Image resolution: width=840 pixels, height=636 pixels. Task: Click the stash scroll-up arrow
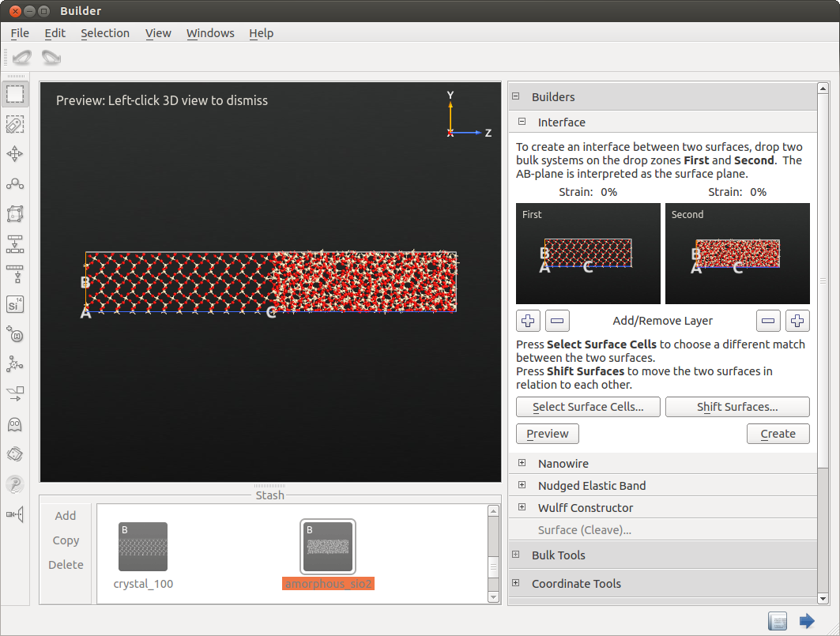point(493,510)
